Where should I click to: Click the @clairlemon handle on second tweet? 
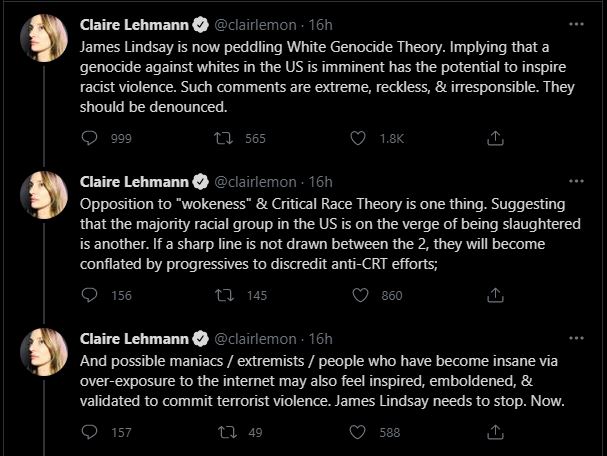point(254,181)
